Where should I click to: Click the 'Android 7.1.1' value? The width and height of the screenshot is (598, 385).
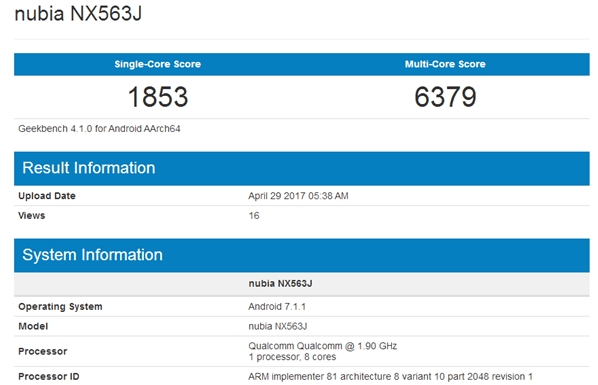tap(277, 306)
